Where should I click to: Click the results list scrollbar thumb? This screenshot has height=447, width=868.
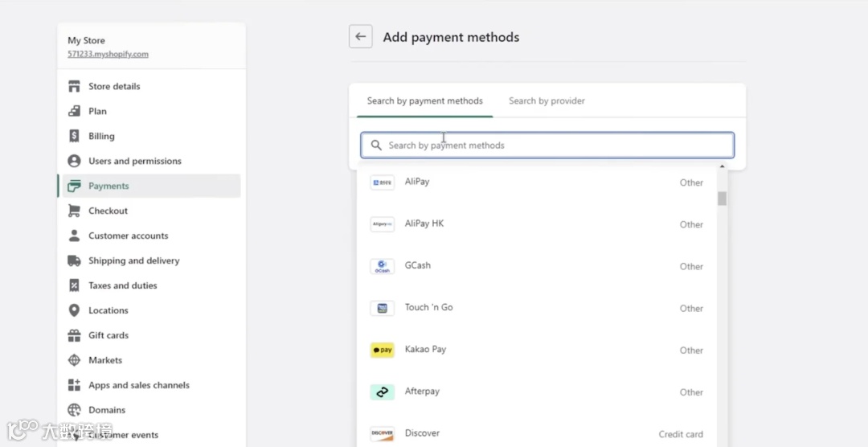point(722,199)
